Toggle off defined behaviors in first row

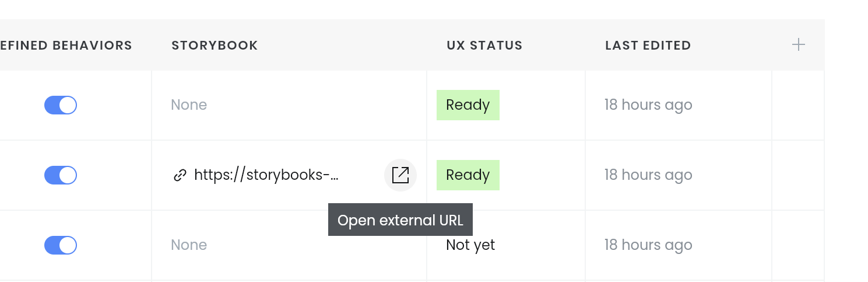(61, 105)
